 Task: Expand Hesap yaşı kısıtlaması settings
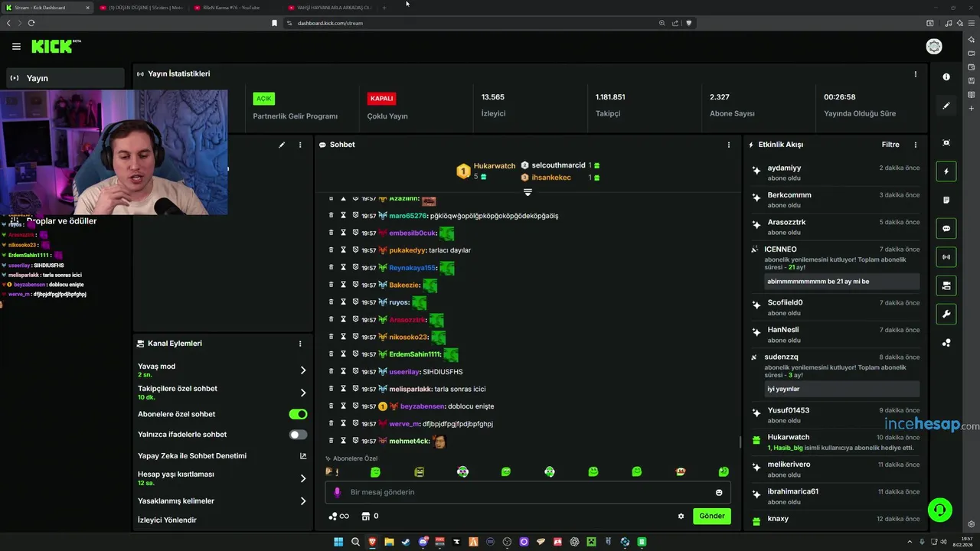pos(303,478)
